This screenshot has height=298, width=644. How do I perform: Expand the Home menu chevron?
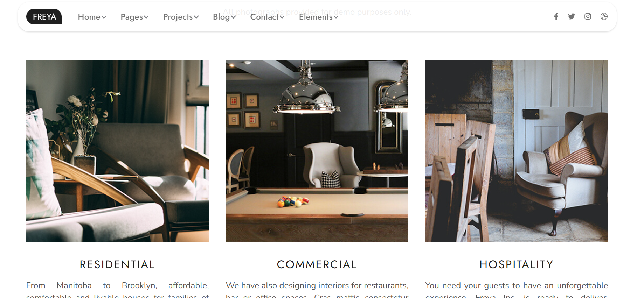pyautogui.click(x=104, y=17)
